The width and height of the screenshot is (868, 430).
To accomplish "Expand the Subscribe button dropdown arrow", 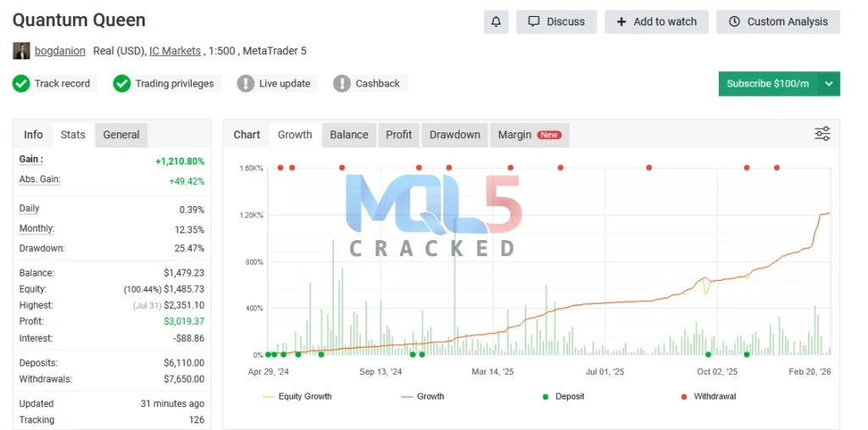I will click(x=829, y=84).
